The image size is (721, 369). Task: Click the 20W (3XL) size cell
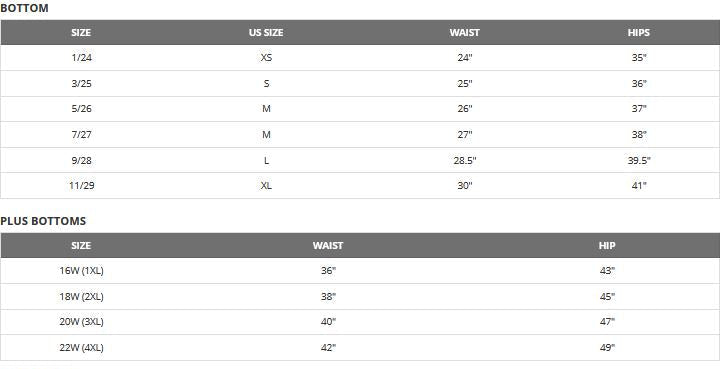(x=81, y=322)
